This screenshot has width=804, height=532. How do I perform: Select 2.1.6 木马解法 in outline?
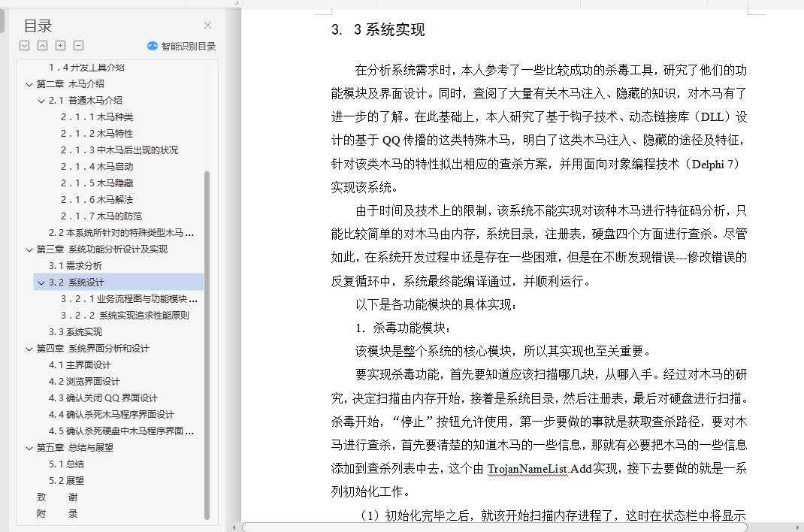pyautogui.click(x=97, y=199)
